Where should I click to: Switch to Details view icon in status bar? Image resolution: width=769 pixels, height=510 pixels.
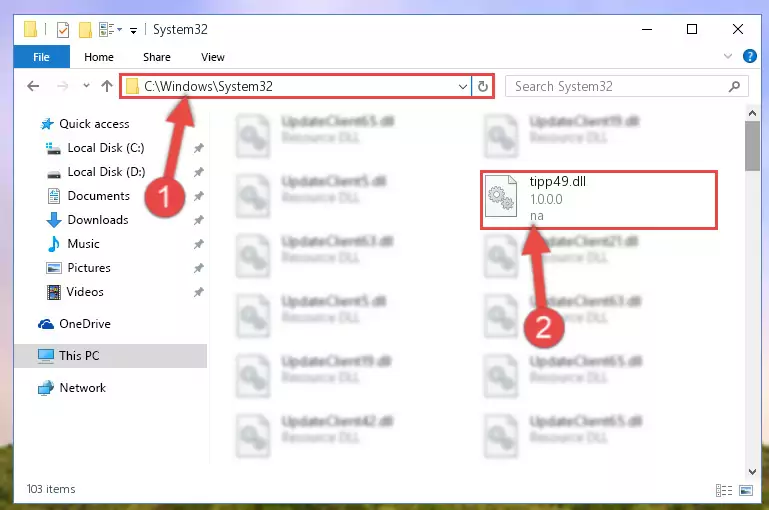coord(724,490)
